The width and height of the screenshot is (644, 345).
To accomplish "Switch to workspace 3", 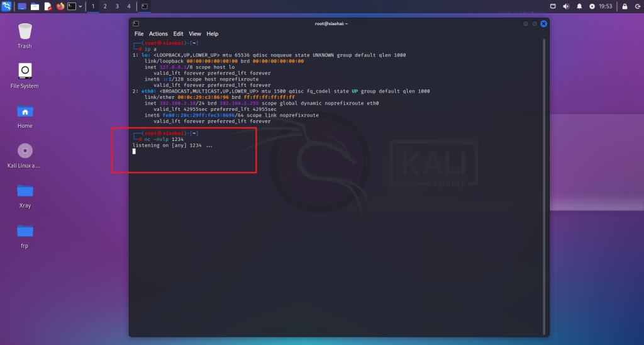I will coord(117,6).
